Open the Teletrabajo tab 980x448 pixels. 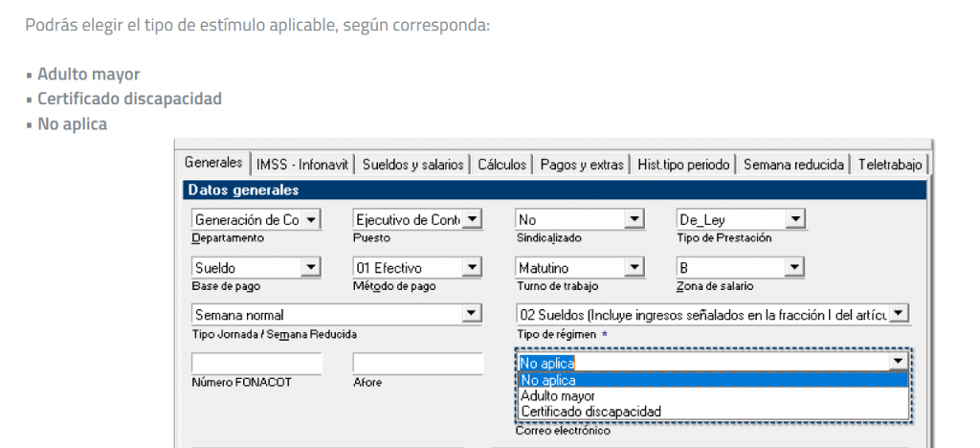click(x=890, y=165)
